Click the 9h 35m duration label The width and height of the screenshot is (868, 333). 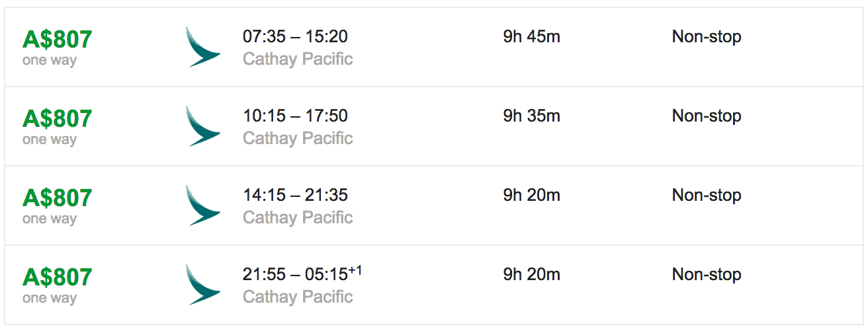[531, 116]
